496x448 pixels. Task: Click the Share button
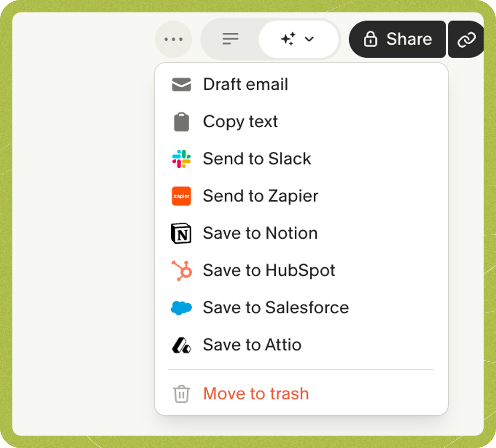(x=397, y=39)
